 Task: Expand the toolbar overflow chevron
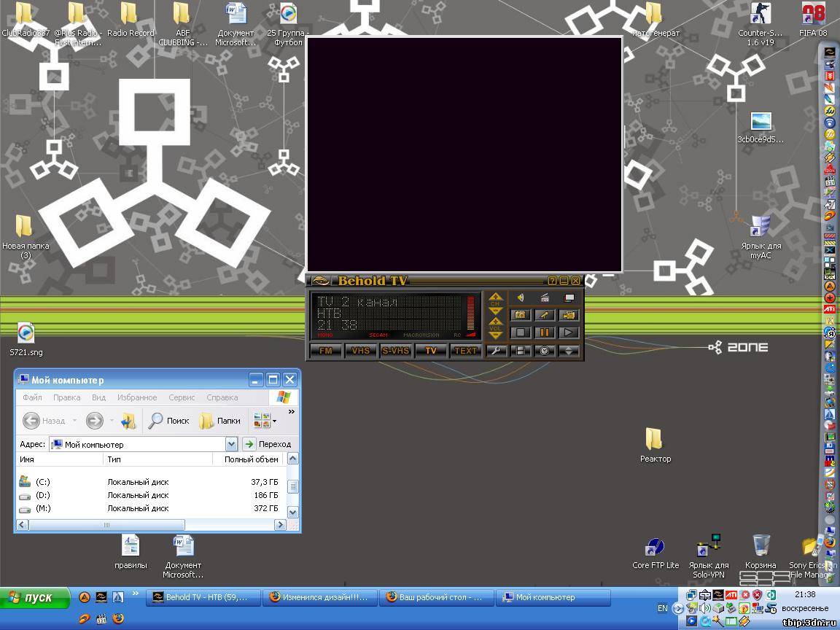[292, 412]
